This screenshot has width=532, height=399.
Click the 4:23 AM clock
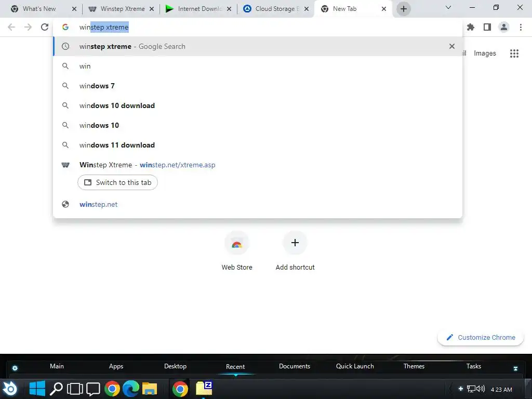click(x=501, y=390)
